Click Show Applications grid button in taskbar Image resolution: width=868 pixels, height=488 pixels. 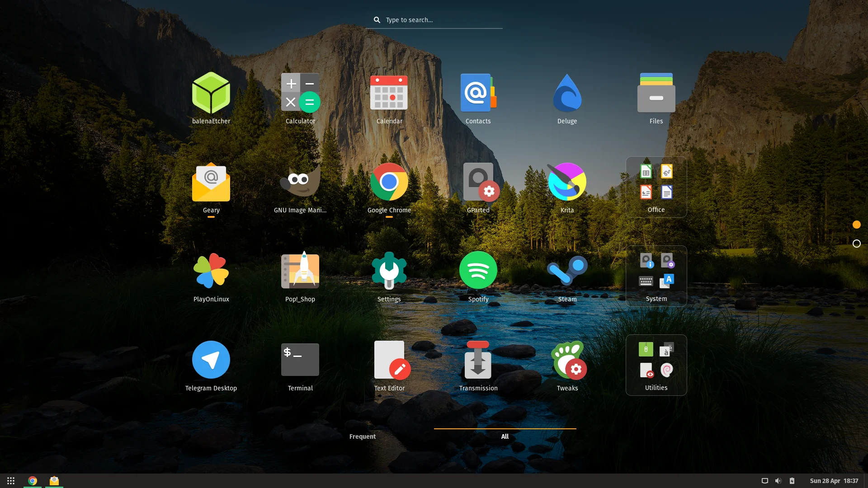tap(11, 481)
